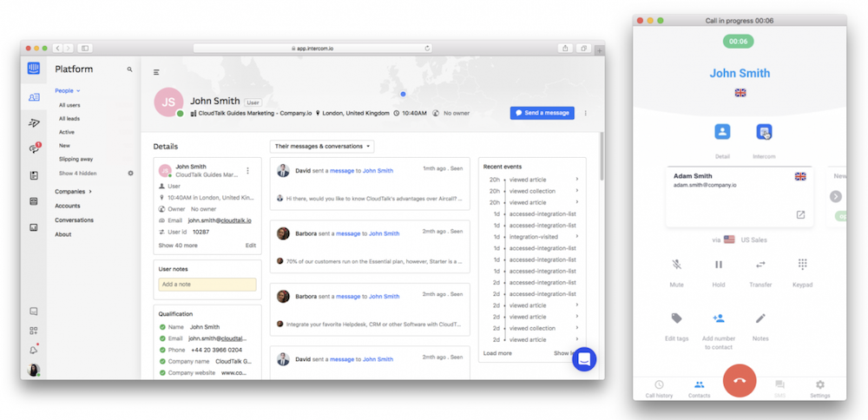This screenshot has width=868, height=420.
Task: Toggle the hamburger menu icon
Action: (x=156, y=72)
